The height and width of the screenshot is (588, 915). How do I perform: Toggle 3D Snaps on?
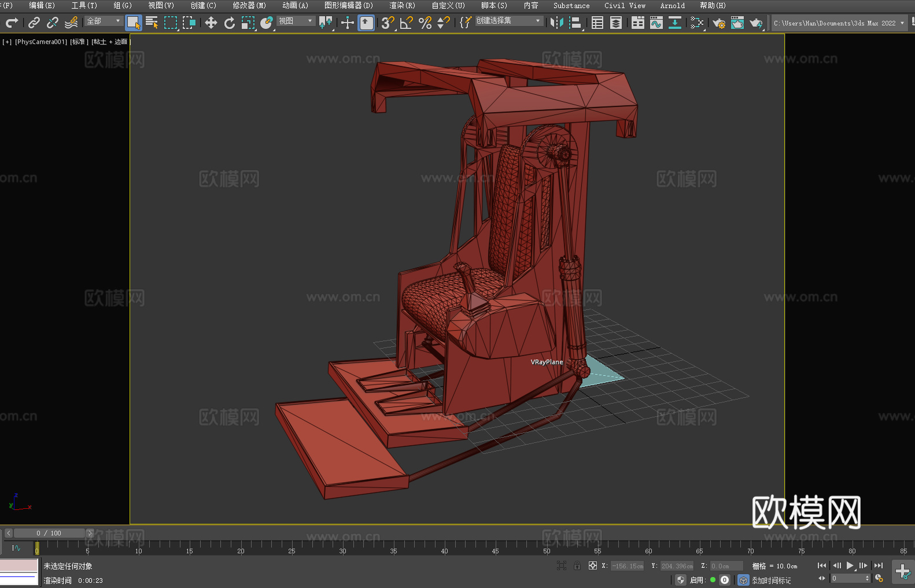click(x=388, y=23)
